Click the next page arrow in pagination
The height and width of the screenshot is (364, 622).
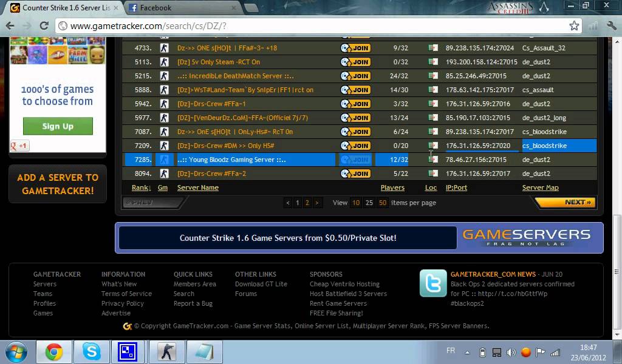click(316, 203)
